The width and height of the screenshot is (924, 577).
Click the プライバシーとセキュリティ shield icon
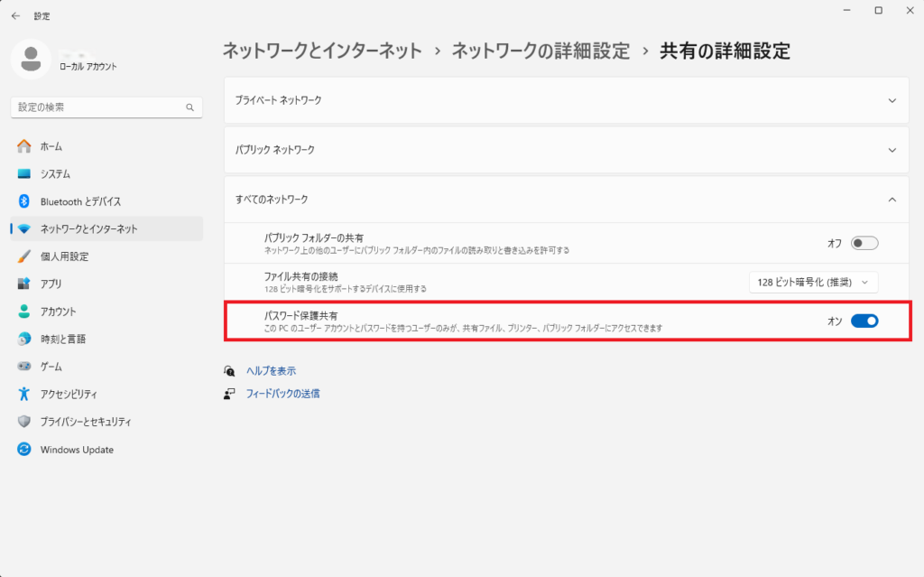(x=24, y=422)
